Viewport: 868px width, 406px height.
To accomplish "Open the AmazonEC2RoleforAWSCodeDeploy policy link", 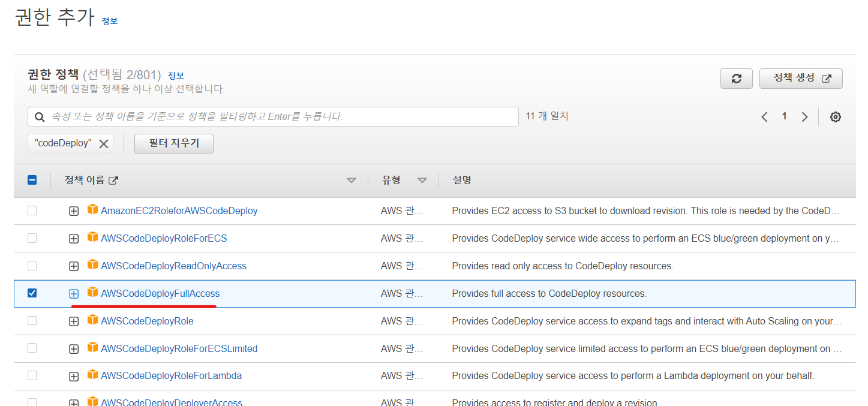I will tap(179, 210).
